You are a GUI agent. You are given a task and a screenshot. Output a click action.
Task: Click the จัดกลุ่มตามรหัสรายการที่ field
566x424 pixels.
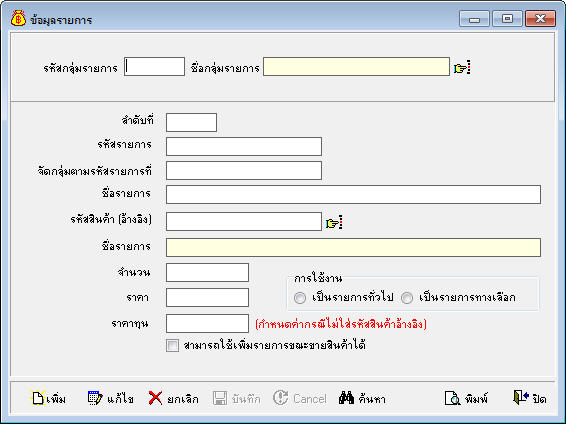(244, 170)
